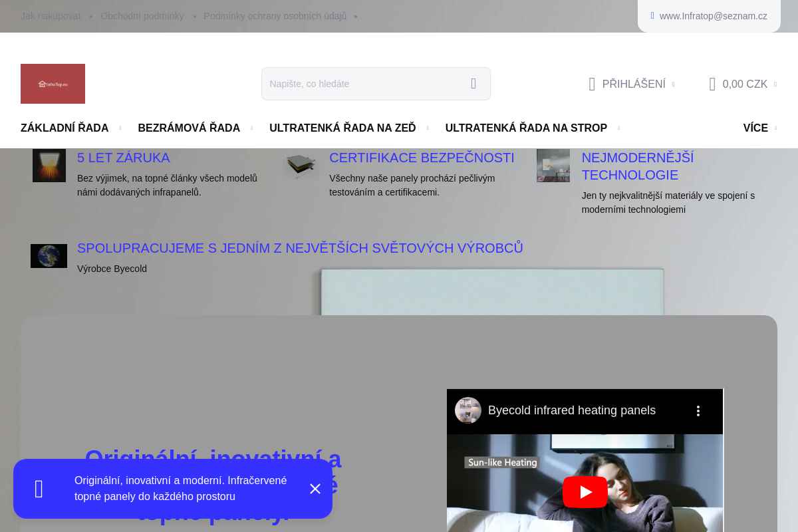798x532 pixels.
Task: Click the text 'Bez výjimek, na topné články'
Action: [x=167, y=185]
